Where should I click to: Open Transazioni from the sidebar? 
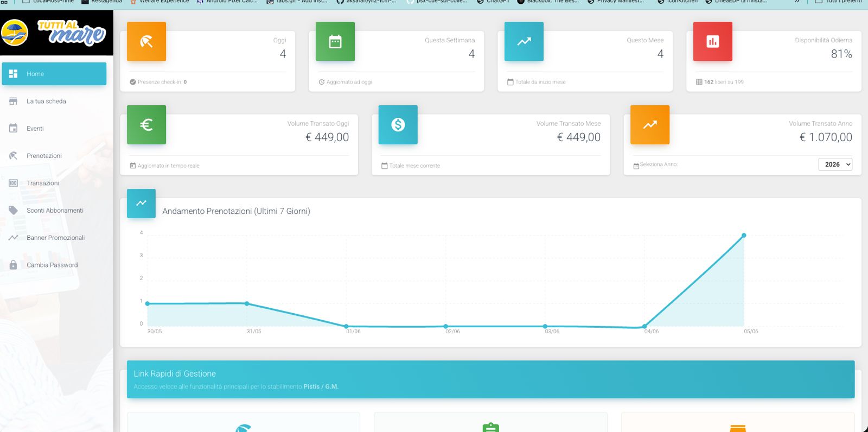pos(54,183)
